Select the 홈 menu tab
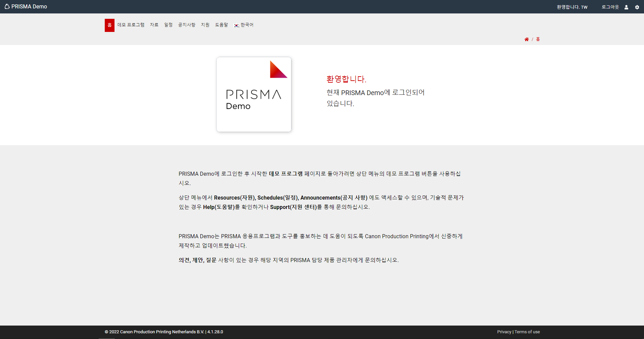 [x=109, y=25]
